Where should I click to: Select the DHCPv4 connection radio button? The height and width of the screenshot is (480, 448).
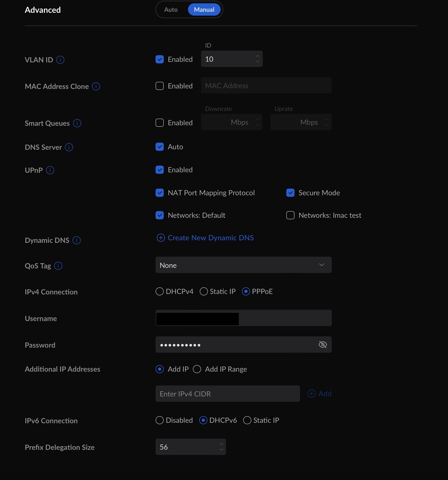(160, 292)
